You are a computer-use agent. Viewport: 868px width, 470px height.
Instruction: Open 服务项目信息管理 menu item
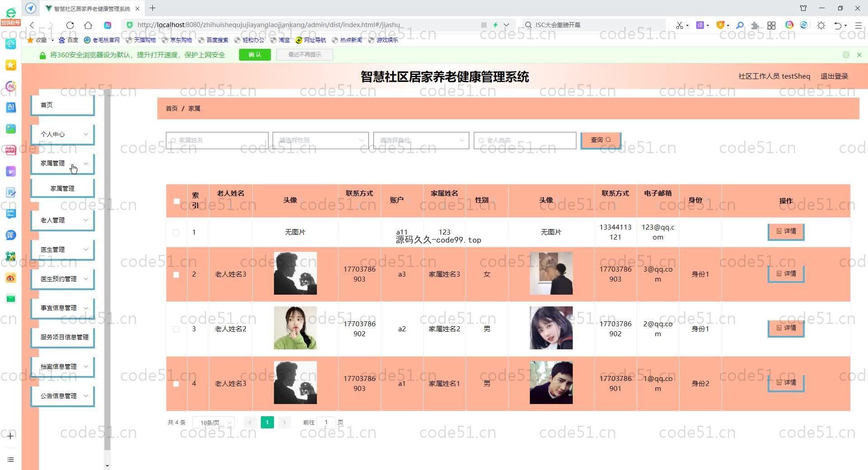(x=62, y=337)
